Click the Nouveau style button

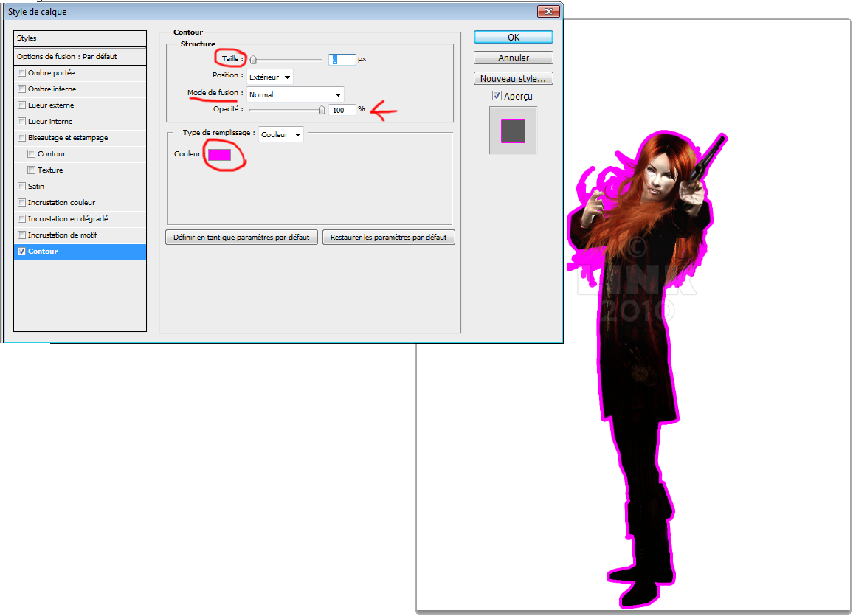coord(514,78)
